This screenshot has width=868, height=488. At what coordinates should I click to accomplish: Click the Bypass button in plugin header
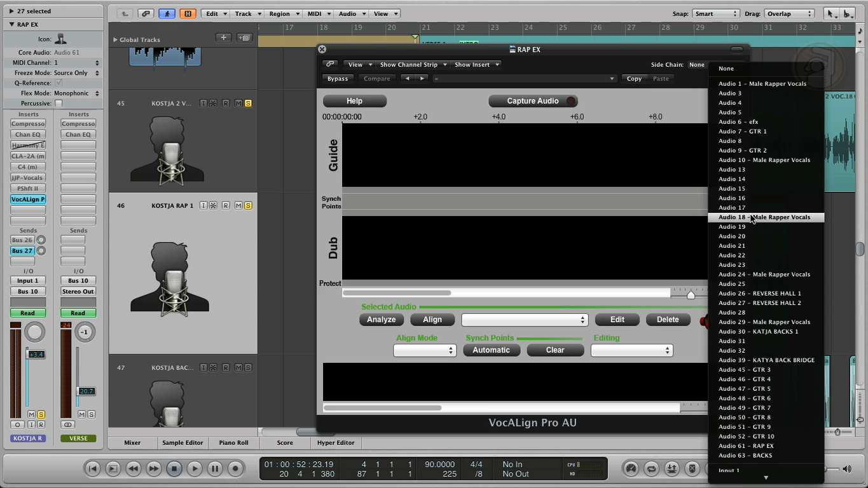pos(338,79)
